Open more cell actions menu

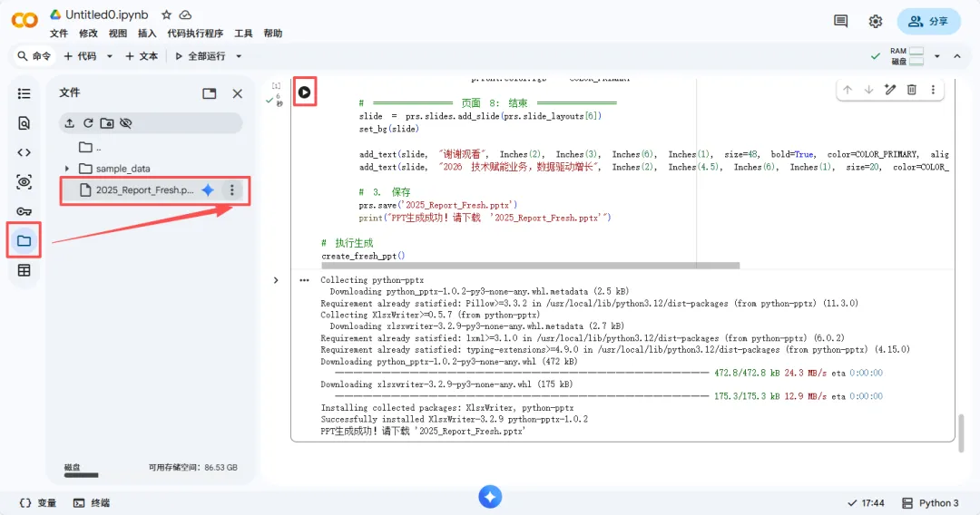pyautogui.click(x=933, y=90)
